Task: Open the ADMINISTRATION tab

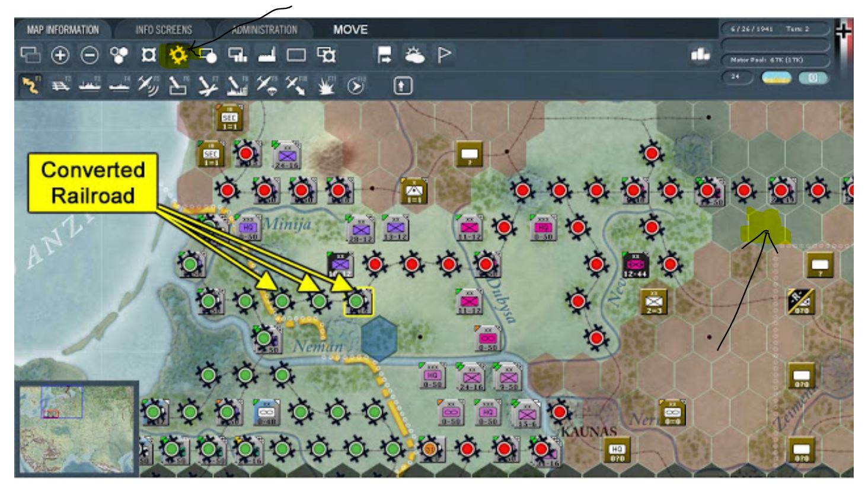Action: pyautogui.click(x=264, y=30)
